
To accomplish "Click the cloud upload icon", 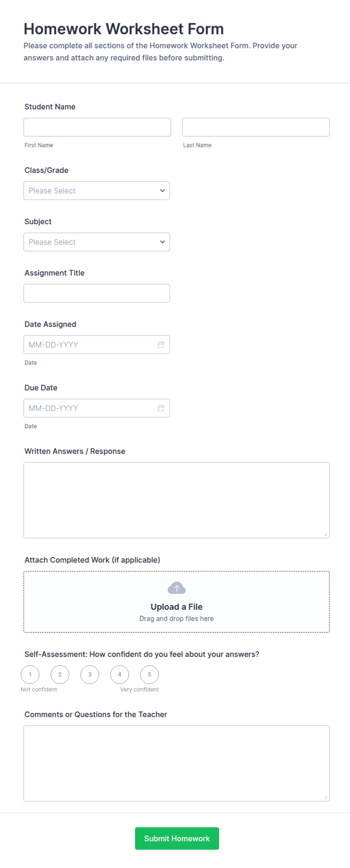I will [x=177, y=588].
